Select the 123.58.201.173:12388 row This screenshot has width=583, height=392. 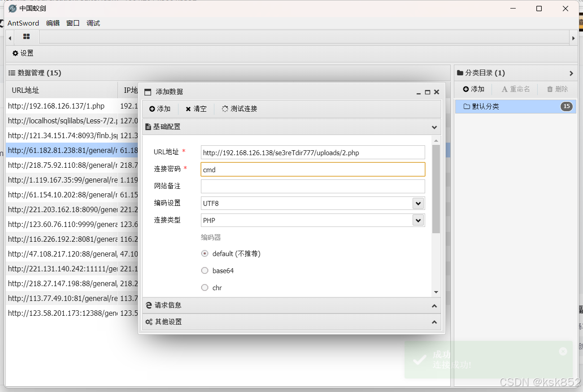pyautogui.click(x=72, y=313)
